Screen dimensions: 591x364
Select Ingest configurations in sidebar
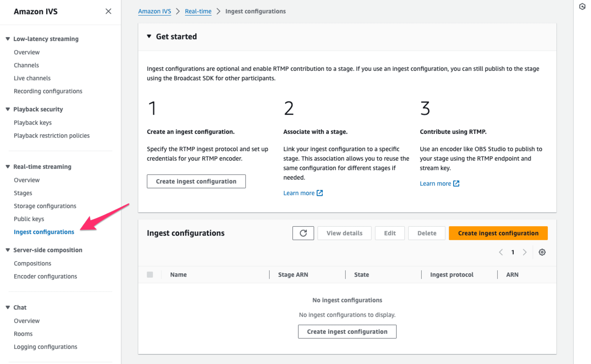[44, 232]
